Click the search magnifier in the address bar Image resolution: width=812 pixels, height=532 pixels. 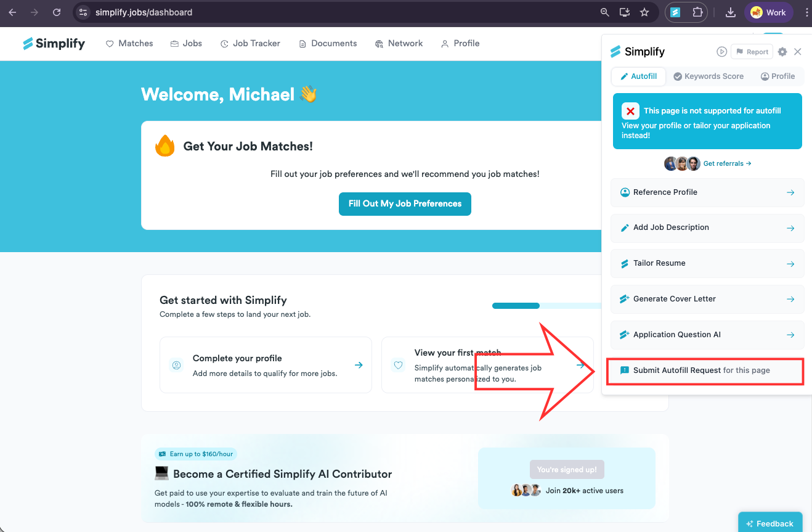[605, 12]
